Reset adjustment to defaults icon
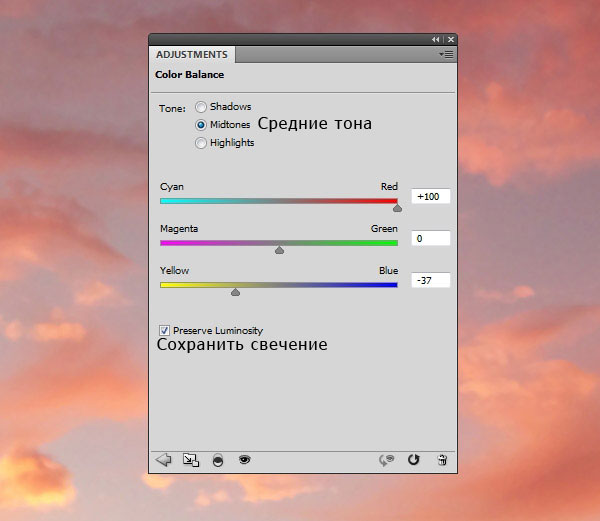This screenshot has height=521, width=600. (414, 459)
